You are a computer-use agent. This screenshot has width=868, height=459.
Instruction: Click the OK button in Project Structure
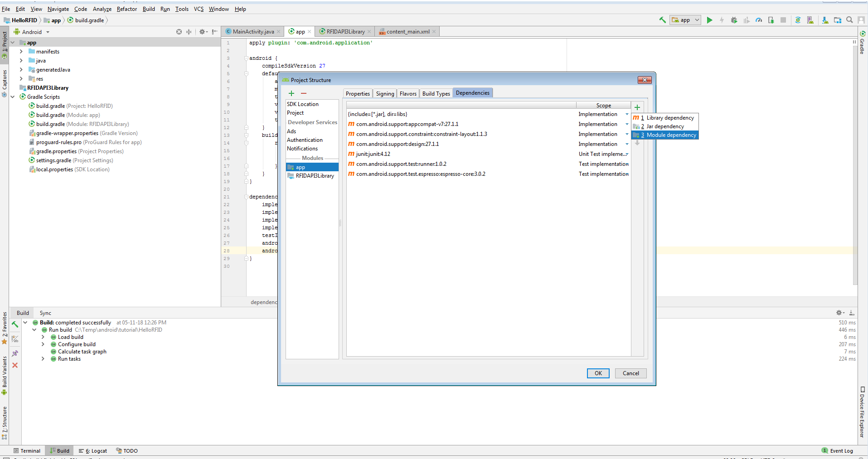point(598,373)
